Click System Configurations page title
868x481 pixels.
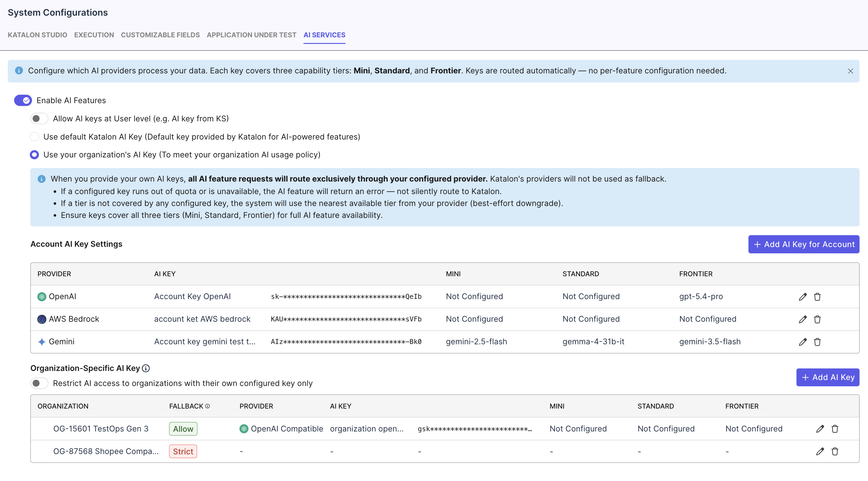pyautogui.click(x=58, y=13)
